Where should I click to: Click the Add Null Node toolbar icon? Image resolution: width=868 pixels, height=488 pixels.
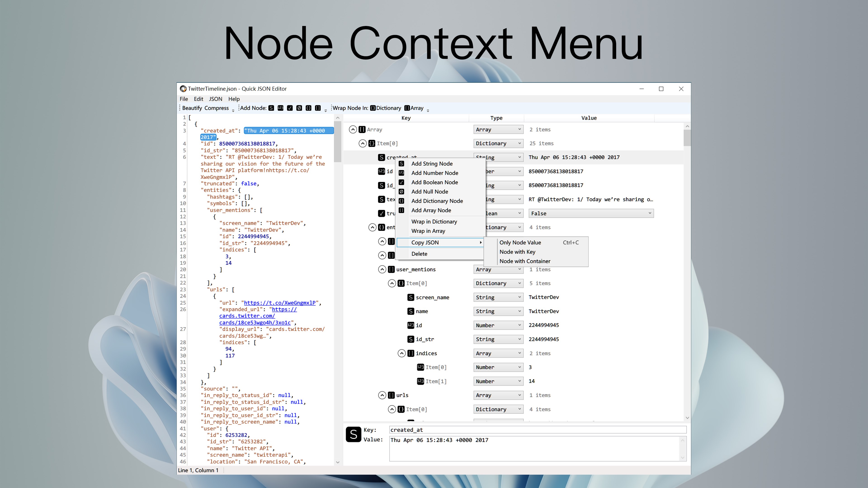click(x=299, y=108)
